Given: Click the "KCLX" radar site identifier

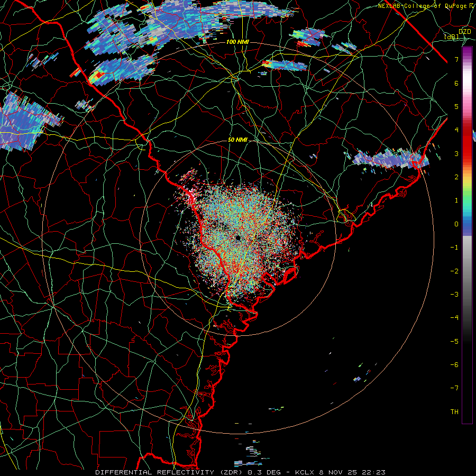Looking at the screenshot, I should tap(305, 472).
